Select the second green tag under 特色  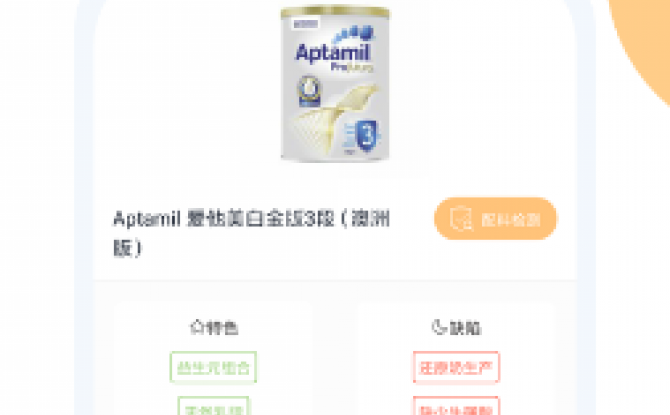[x=214, y=406]
